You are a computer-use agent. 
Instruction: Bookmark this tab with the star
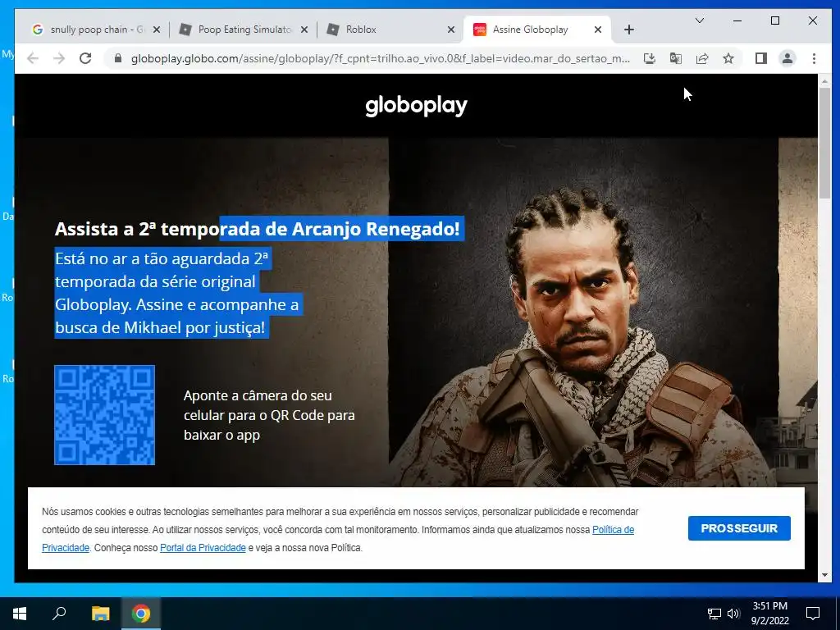tap(728, 58)
